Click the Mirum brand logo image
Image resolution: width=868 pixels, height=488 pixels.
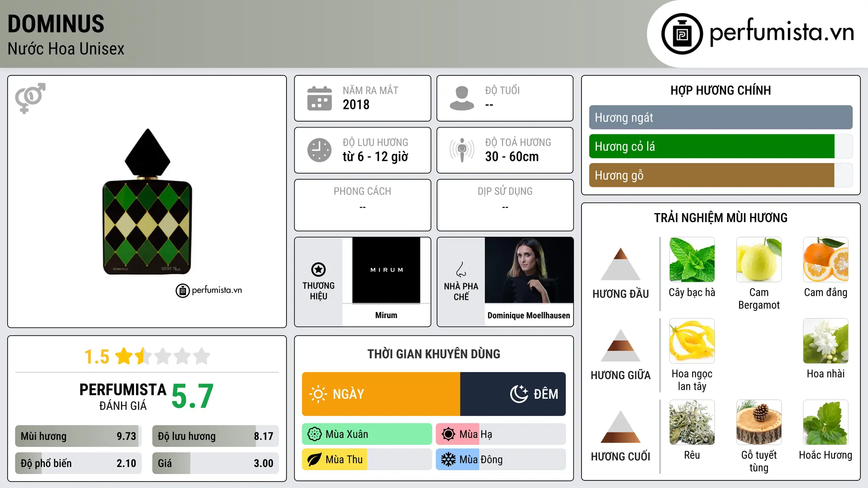click(386, 270)
